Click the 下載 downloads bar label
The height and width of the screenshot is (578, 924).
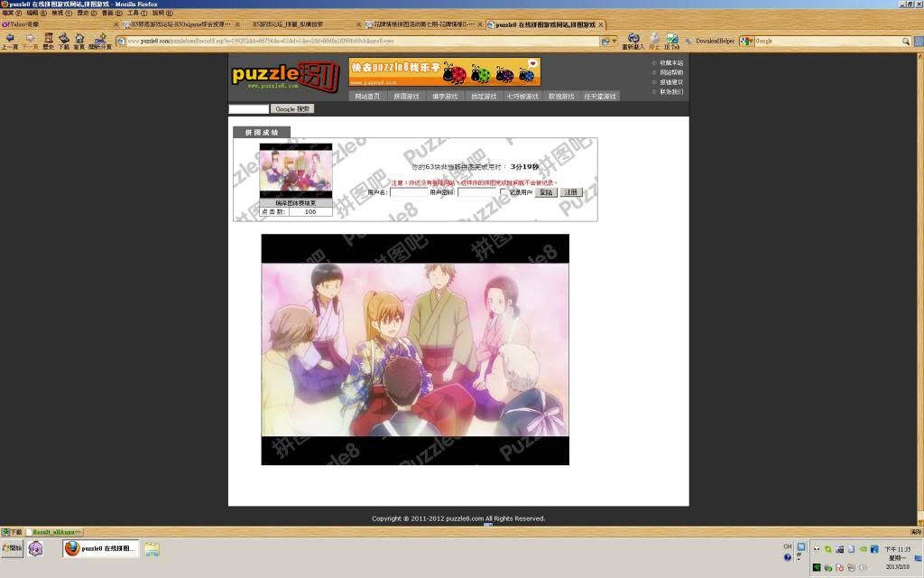(12, 532)
